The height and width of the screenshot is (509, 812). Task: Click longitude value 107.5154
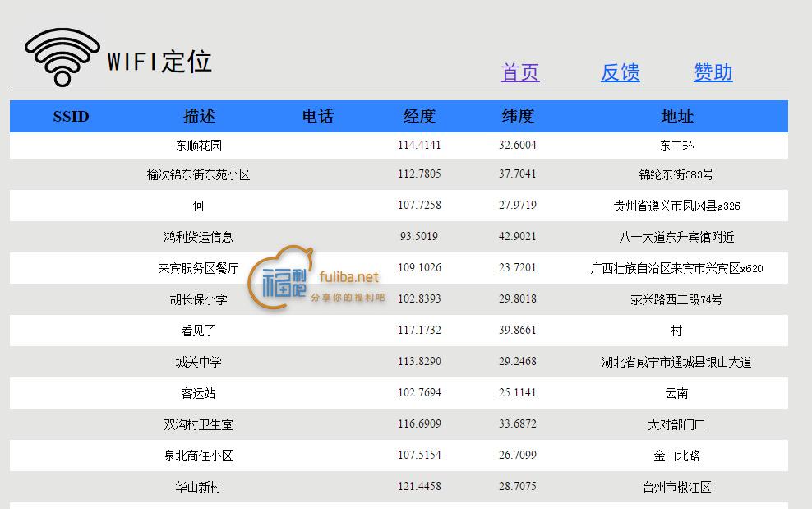pyautogui.click(x=419, y=455)
